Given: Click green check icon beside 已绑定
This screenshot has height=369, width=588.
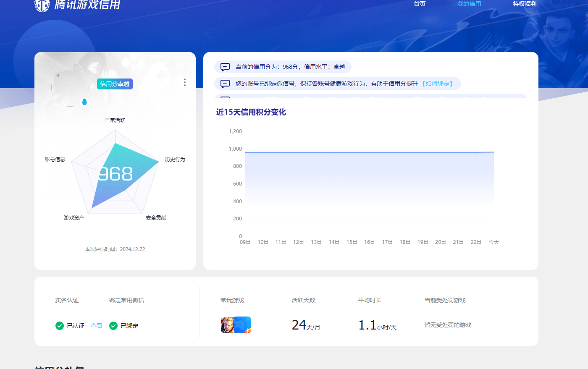Looking at the screenshot, I should [x=113, y=326].
